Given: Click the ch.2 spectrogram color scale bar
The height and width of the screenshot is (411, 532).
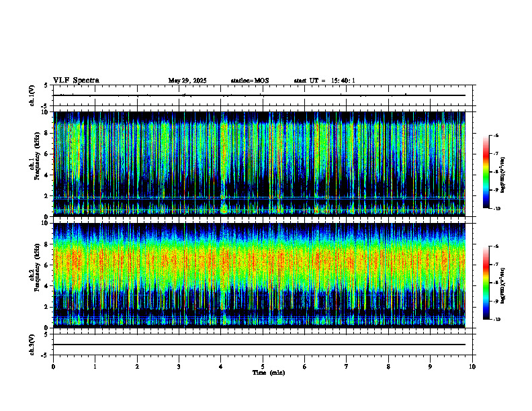Looking at the screenshot, I should 486,283.
